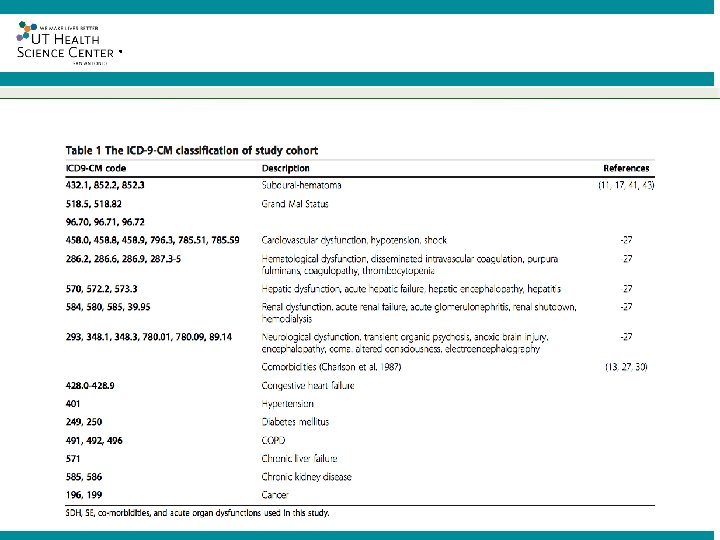The image size is (720, 540).
Task: Select the Neurological dysfunction description
Action: (405, 343)
